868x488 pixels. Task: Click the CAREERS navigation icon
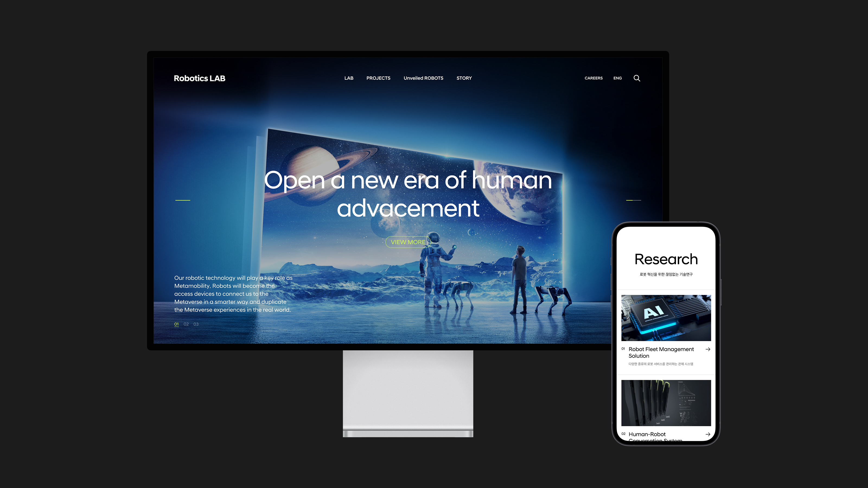pyautogui.click(x=594, y=78)
